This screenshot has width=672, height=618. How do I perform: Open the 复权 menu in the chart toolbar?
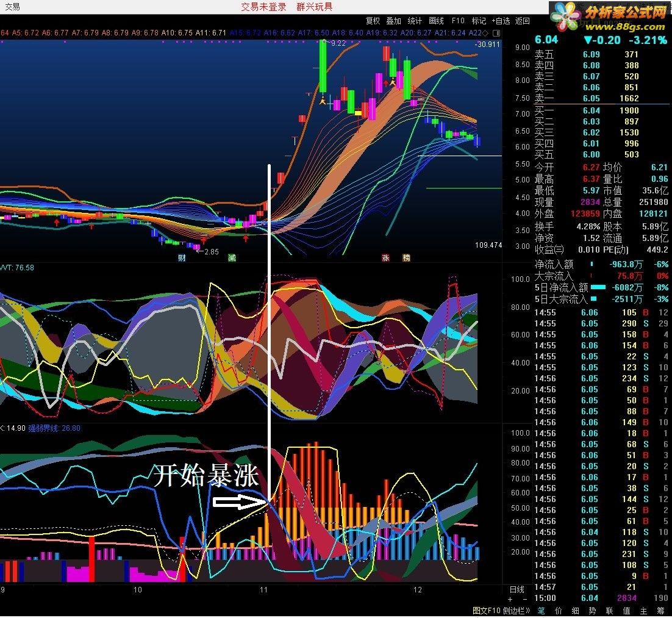click(x=373, y=21)
